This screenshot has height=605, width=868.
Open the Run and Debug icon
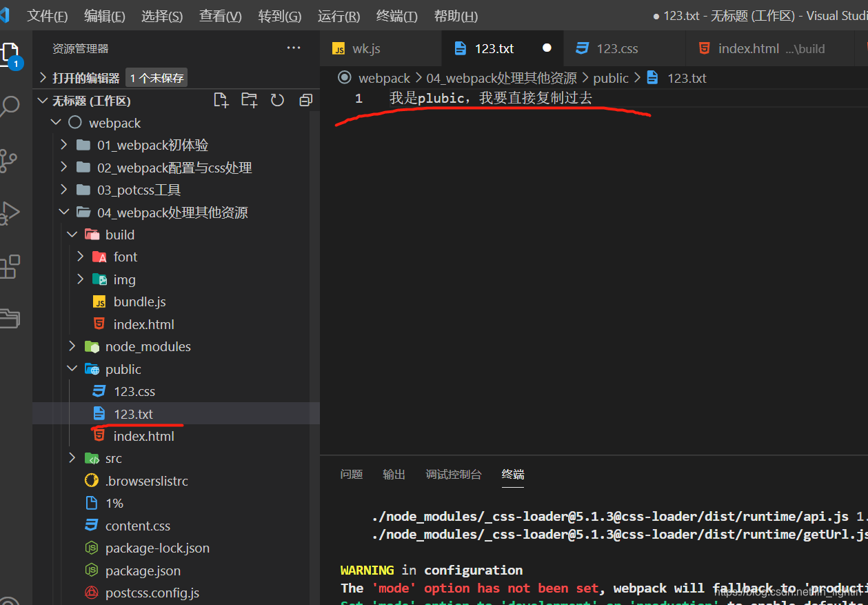point(10,213)
